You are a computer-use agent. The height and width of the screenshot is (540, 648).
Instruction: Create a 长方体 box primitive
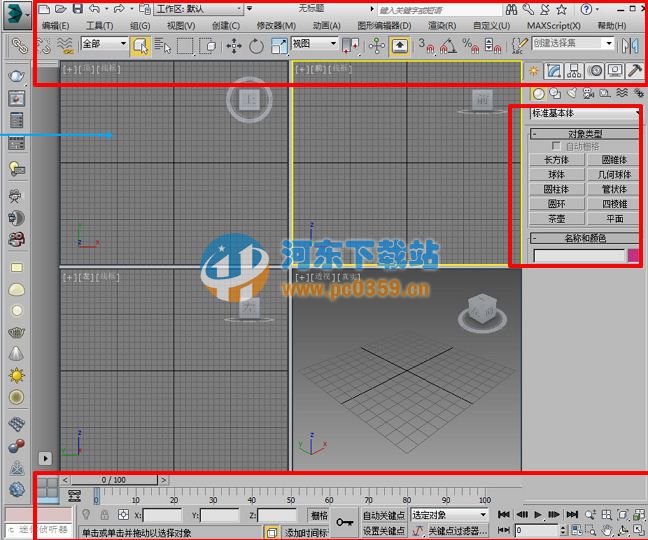click(557, 160)
